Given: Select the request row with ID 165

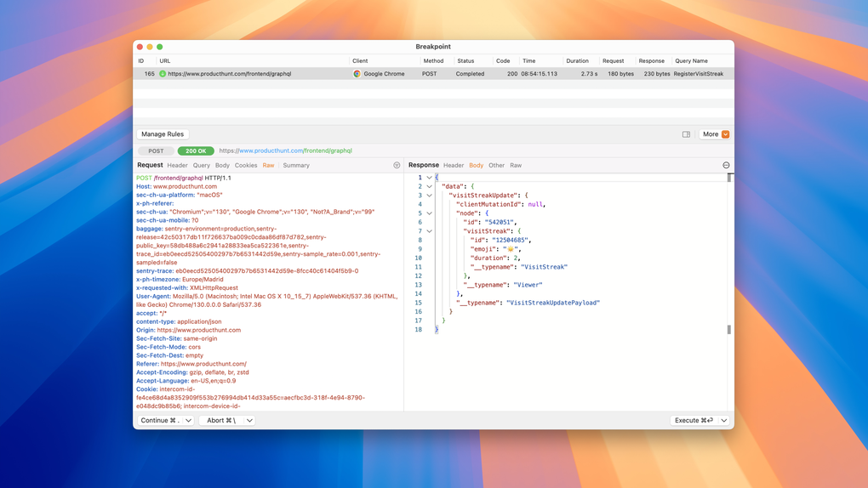Looking at the screenshot, I should pos(433,74).
